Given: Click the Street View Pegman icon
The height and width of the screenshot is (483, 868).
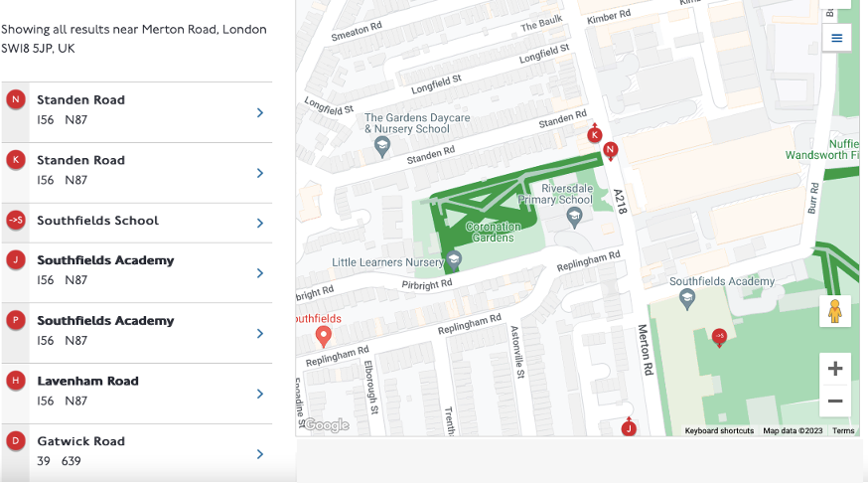Looking at the screenshot, I should tap(835, 311).
